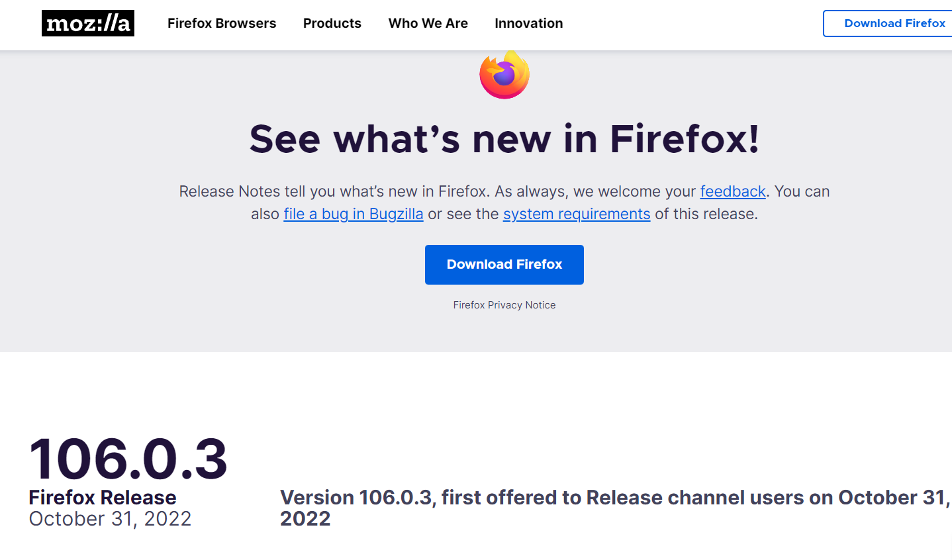Open the Firefox Browsers menu
Image resolution: width=952 pixels, height=560 pixels.
click(x=222, y=23)
